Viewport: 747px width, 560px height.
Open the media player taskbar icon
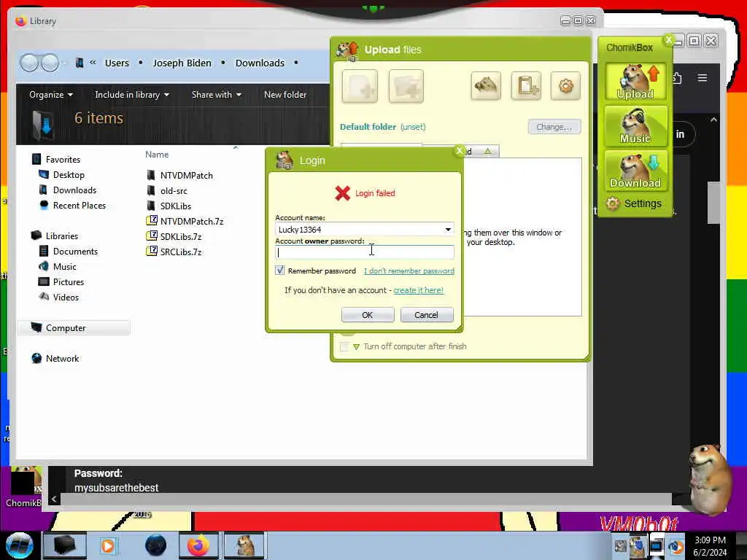click(108, 545)
